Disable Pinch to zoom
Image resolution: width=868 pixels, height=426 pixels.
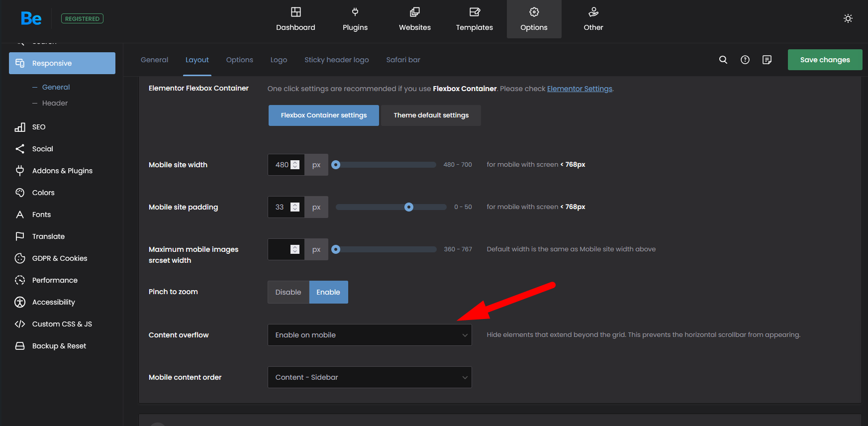pyautogui.click(x=289, y=292)
